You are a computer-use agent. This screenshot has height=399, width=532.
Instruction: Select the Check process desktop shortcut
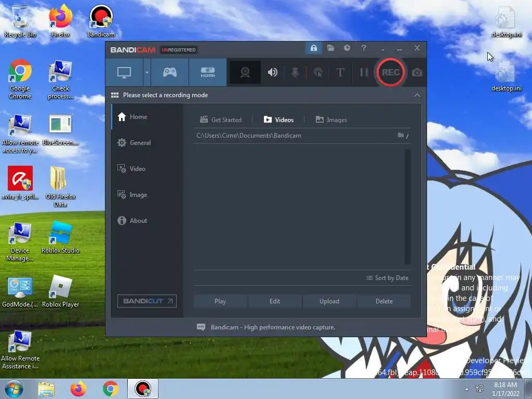[60, 79]
